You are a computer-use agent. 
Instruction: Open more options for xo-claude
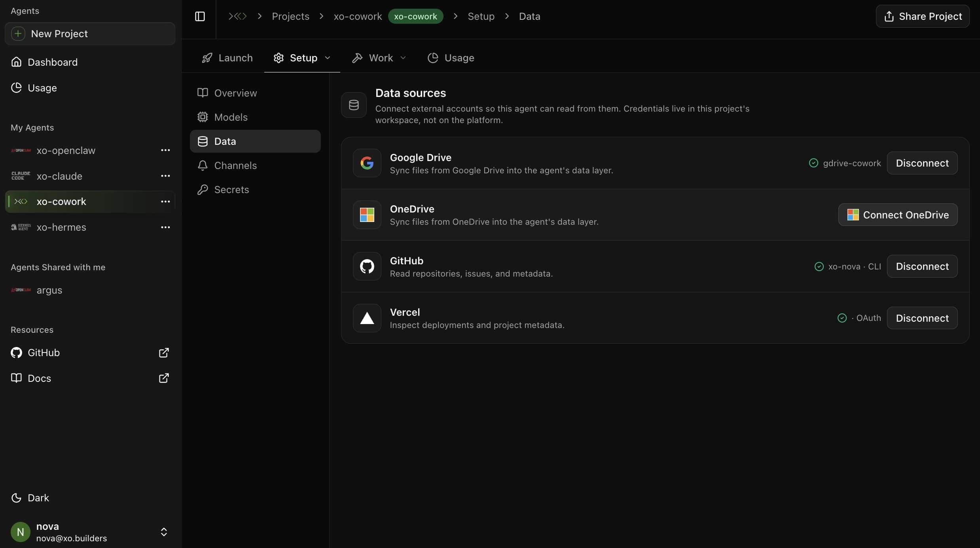(165, 176)
